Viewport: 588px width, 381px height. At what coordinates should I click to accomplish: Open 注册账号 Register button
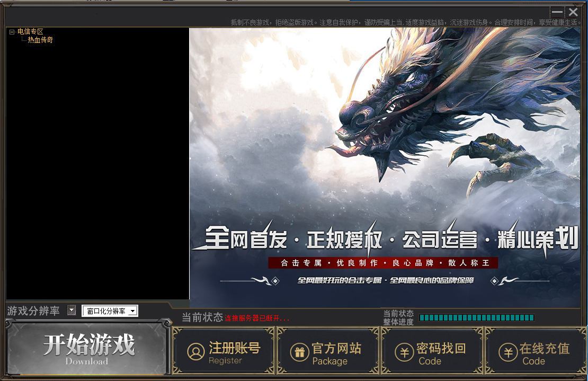(224, 351)
